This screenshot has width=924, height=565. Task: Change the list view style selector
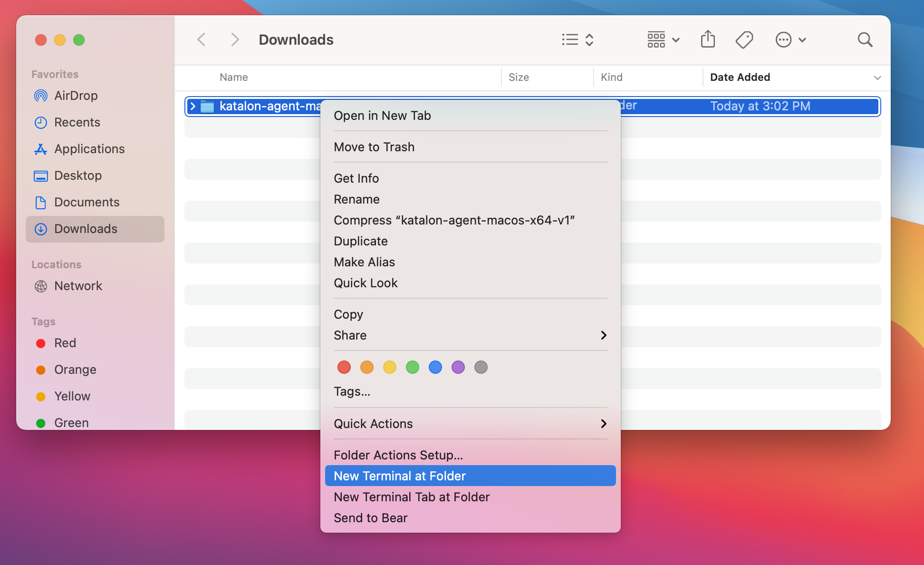coord(577,39)
